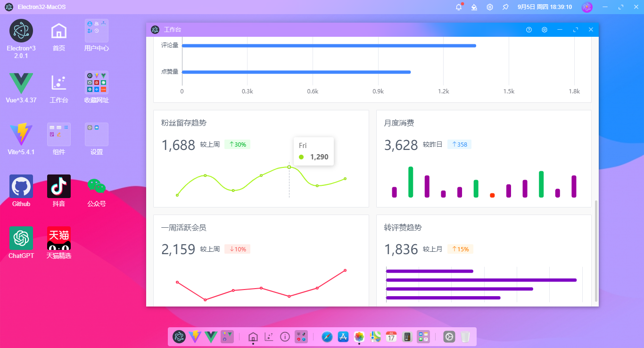Launch ChatGPT from the desktop

[x=21, y=237]
